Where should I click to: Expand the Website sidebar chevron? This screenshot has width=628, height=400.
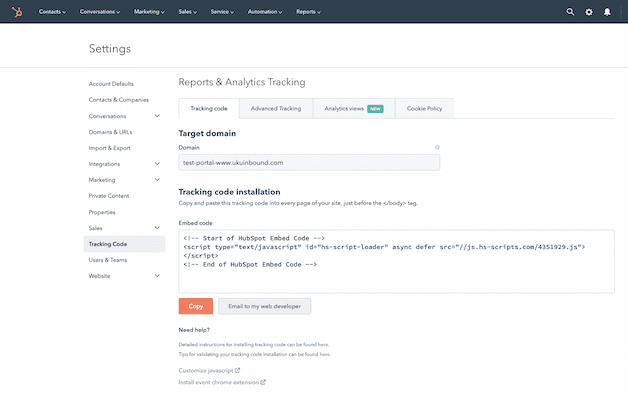157,275
